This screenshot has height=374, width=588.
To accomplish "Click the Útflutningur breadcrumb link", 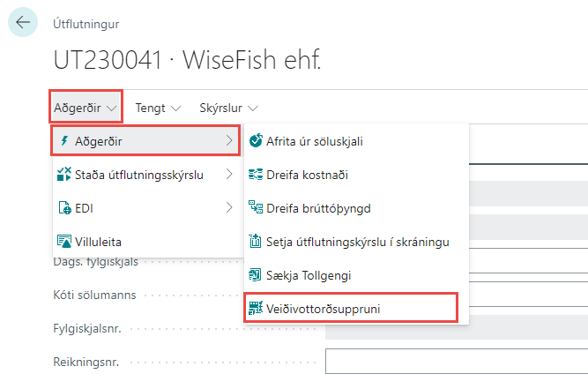I will [x=86, y=24].
